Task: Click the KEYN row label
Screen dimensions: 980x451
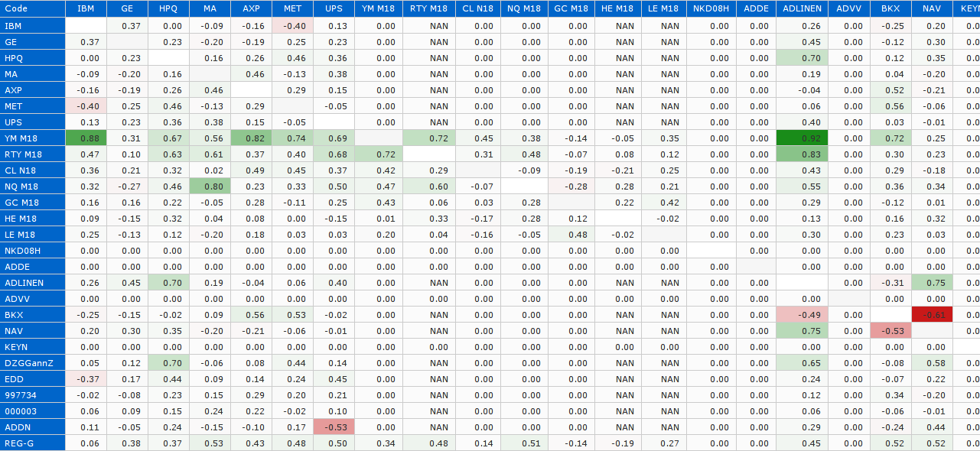Action: [x=33, y=347]
